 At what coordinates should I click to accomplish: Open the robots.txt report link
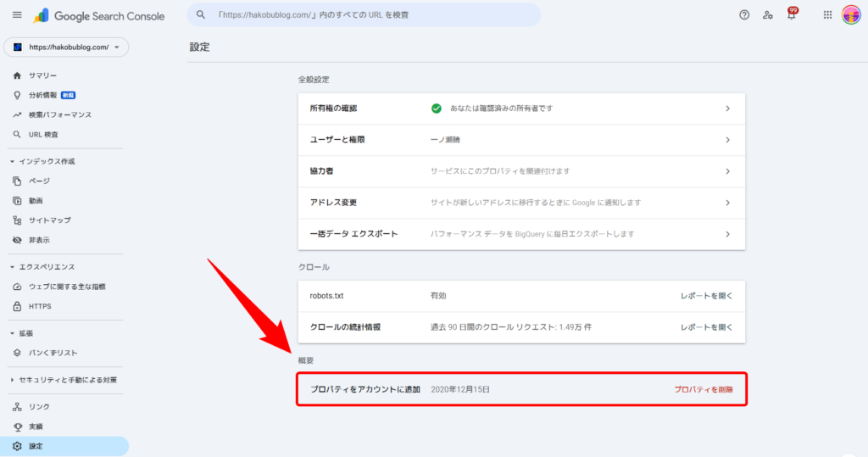[x=706, y=296]
